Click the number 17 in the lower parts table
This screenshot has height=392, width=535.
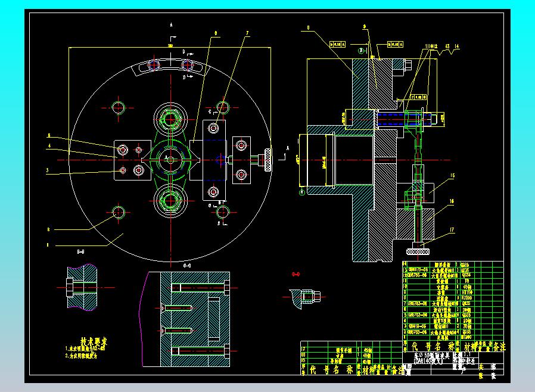[x=303, y=350]
